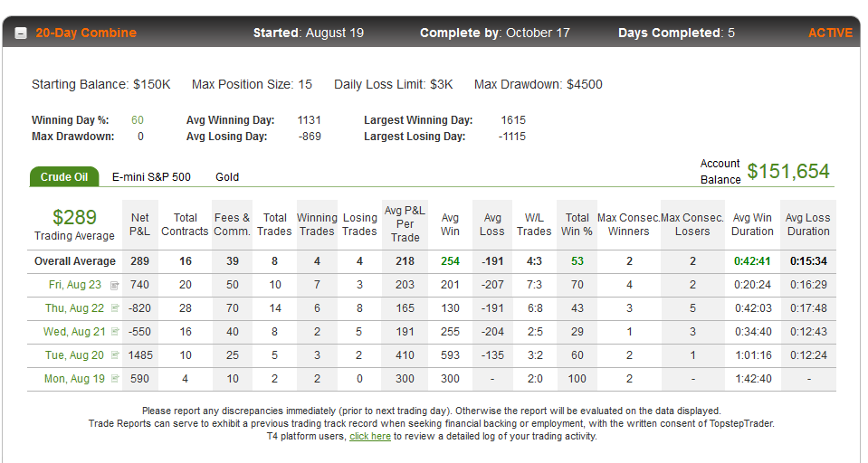
Task: Open note icon for Tue, Aug 20
Action: (x=115, y=355)
